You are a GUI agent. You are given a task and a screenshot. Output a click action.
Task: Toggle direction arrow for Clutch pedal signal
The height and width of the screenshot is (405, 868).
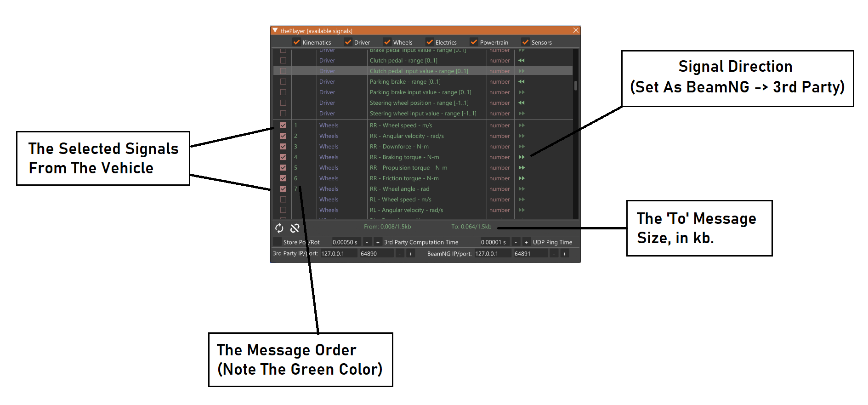[522, 61]
